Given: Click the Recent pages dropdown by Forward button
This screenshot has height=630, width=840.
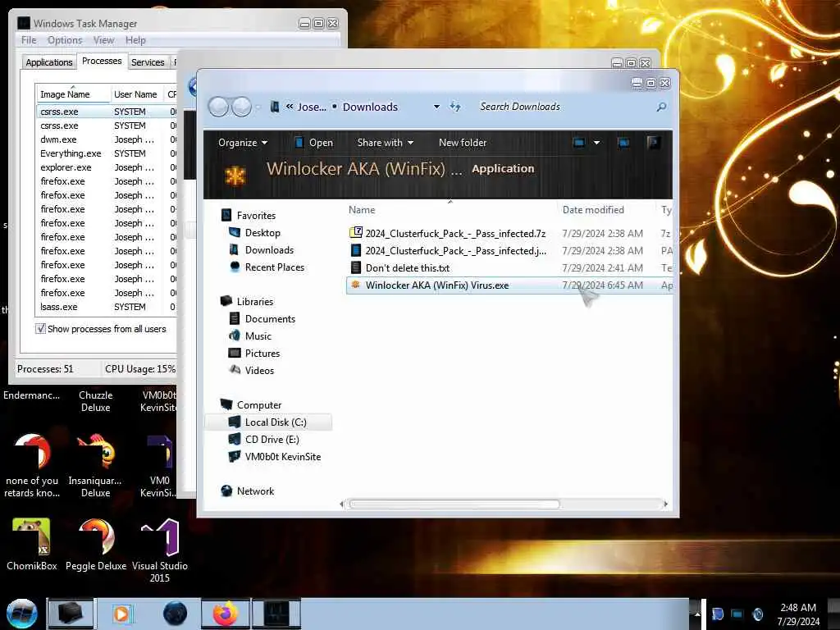Looking at the screenshot, I should click(x=258, y=107).
